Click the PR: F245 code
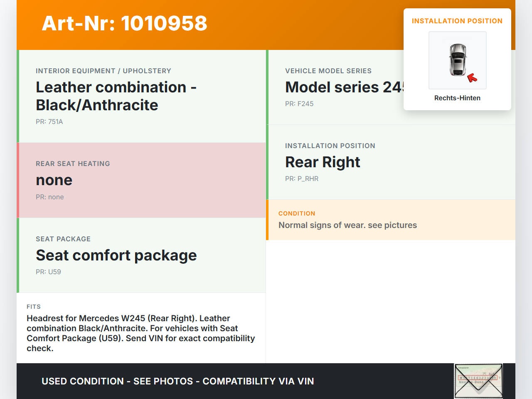This screenshot has width=532, height=399. pos(299,104)
